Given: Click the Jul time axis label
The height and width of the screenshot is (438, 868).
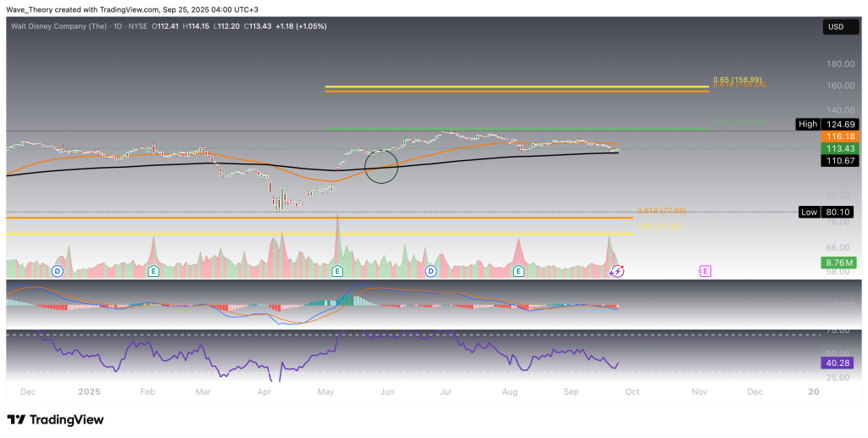Looking at the screenshot, I should pos(445,391).
